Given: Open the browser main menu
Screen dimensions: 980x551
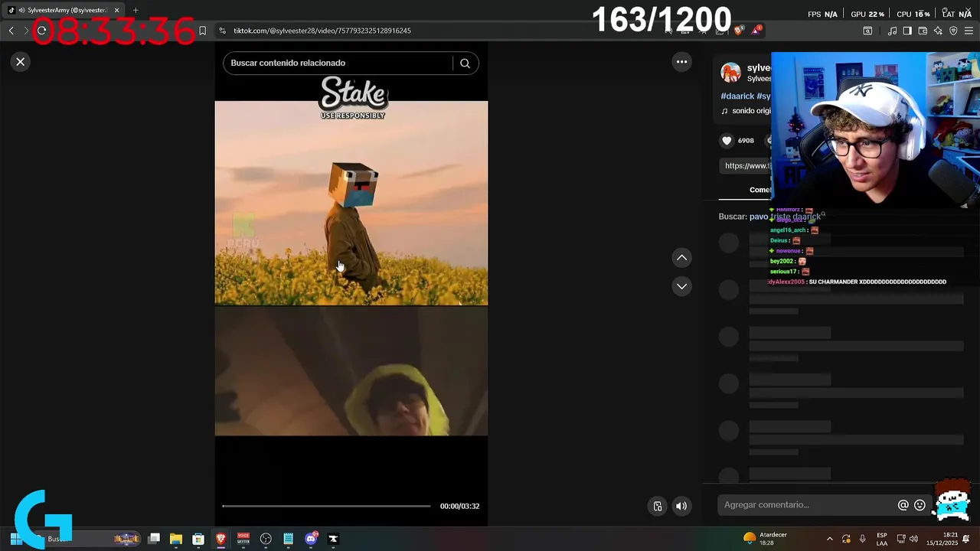Looking at the screenshot, I should pos(969,31).
